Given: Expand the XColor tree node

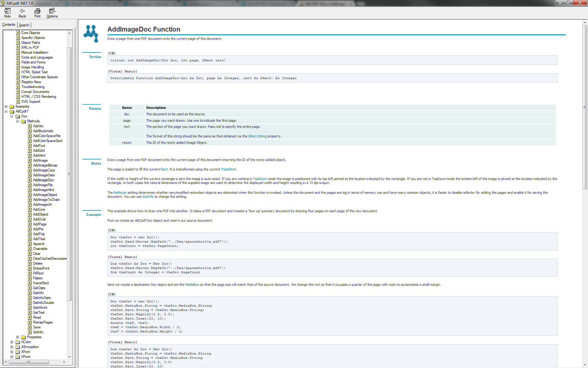Looking at the screenshot, I should coord(12,342).
